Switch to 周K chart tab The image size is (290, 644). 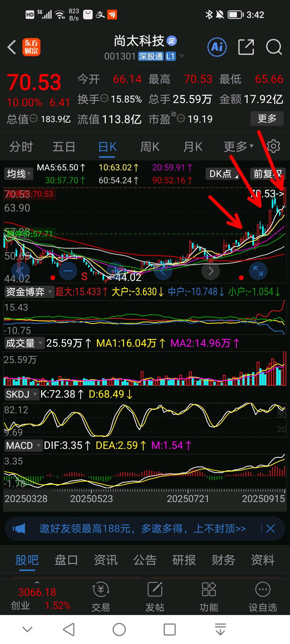150,147
